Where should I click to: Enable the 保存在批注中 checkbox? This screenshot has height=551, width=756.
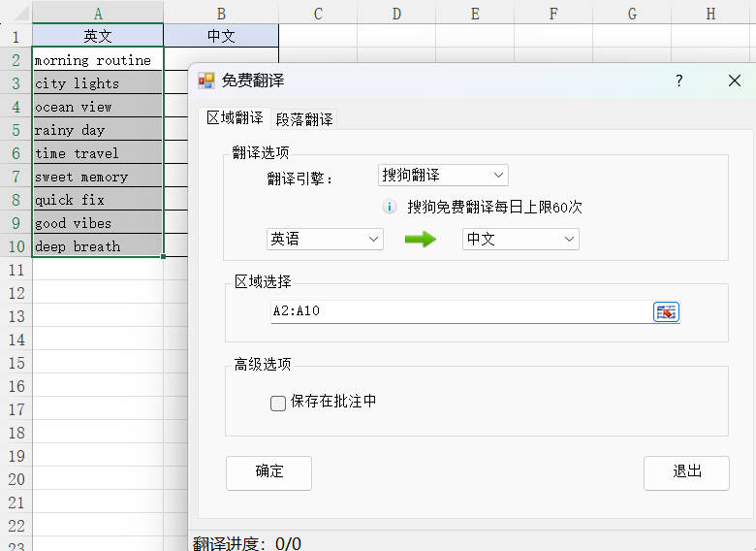(x=278, y=403)
